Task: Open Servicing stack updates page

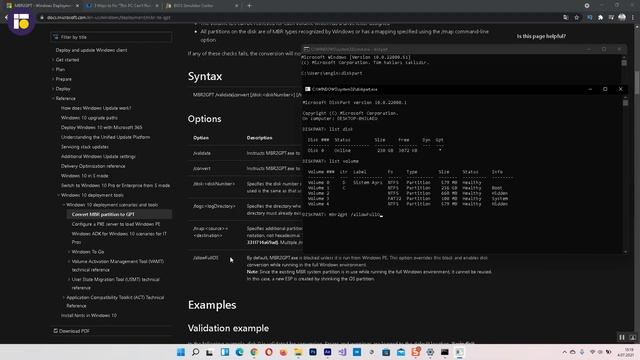Action: click(x=84, y=147)
